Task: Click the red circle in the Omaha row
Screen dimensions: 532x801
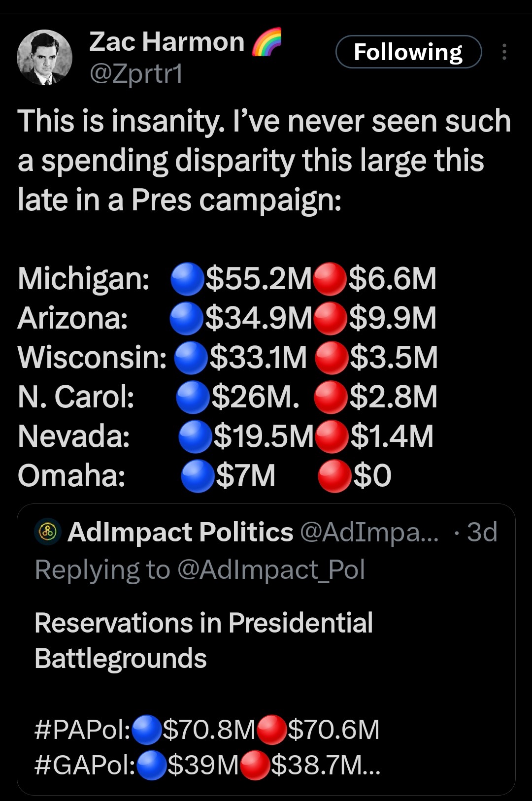Action: click(x=334, y=476)
